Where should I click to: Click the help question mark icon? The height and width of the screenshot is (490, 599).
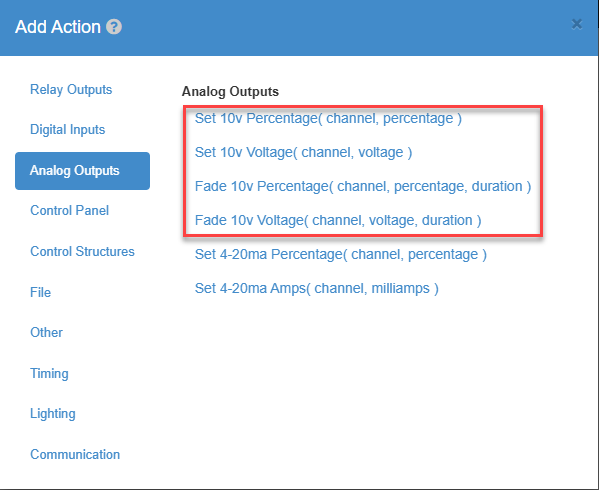coord(114,27)
